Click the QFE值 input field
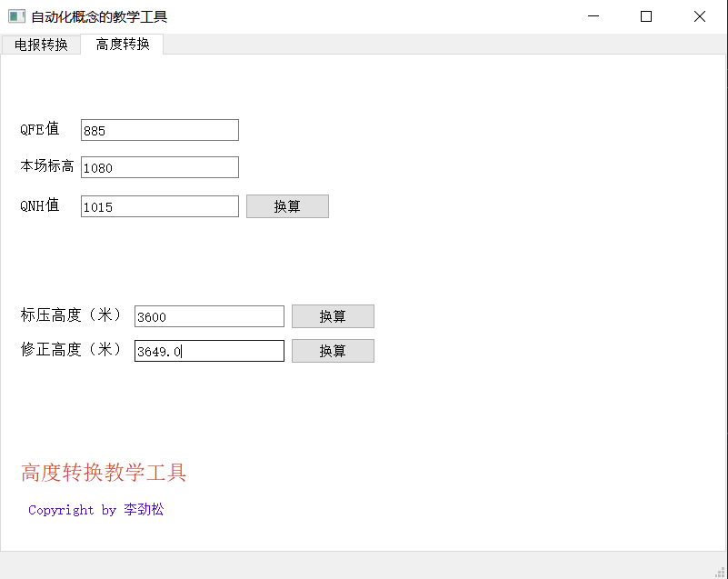Screen dimensions: 728x579 [159, 129]
